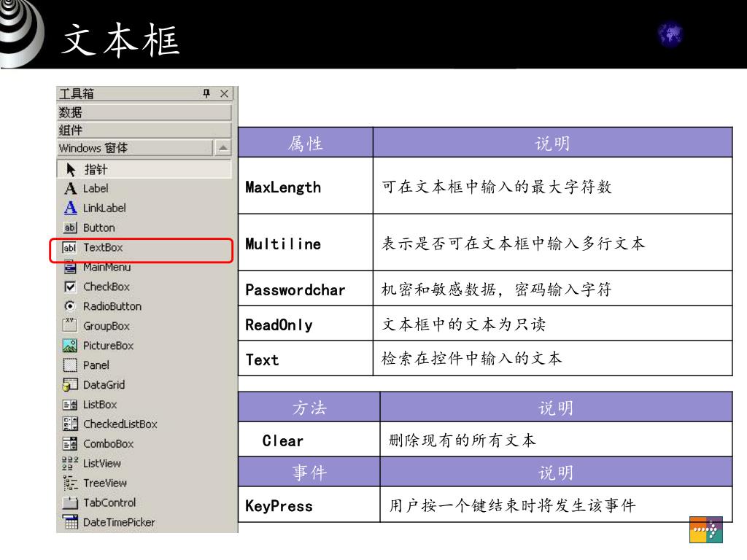
Task: Click the CheckedListBox control icon
Action: 69,424
